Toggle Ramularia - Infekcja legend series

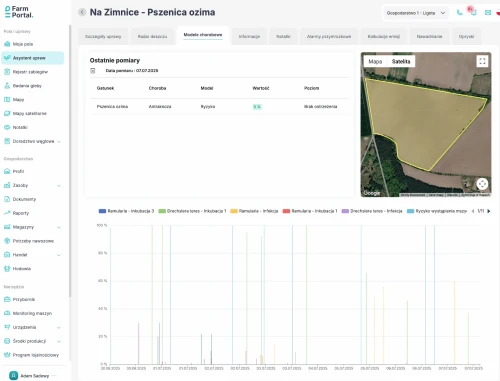click(x=254, y=211)
